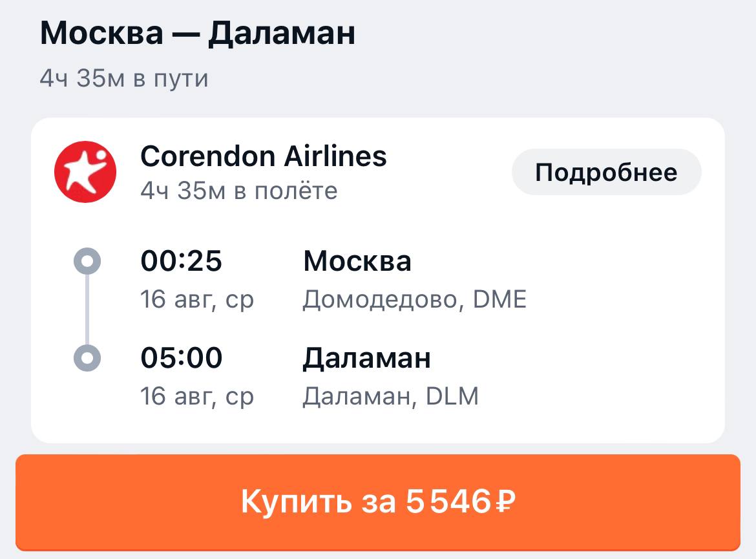Tap the Москва — Даламан route heading
This screenshot has height=559, width=756.
198,34
